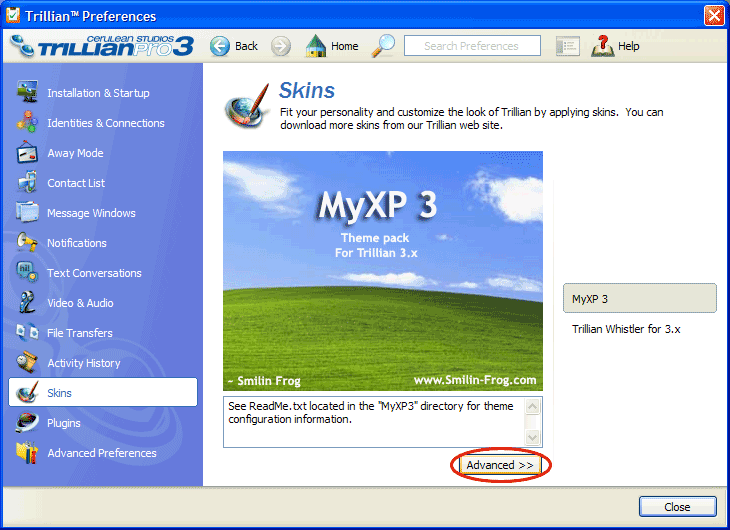Click the Advanced Preferences toolbox icon

pyautogui.click(x=27, y=452)
